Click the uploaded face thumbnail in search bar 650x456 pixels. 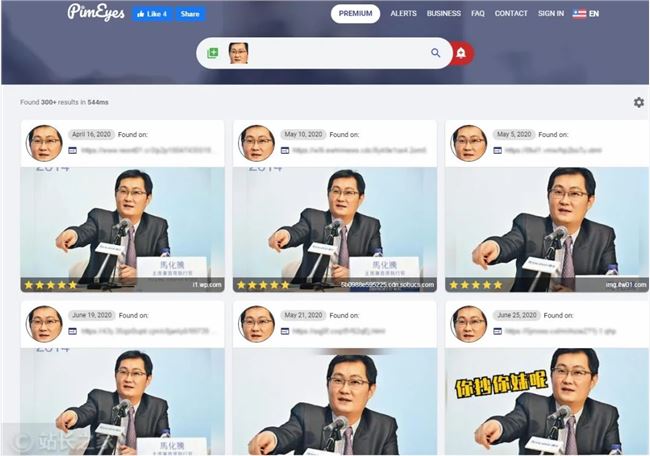[x=239, y=53]
